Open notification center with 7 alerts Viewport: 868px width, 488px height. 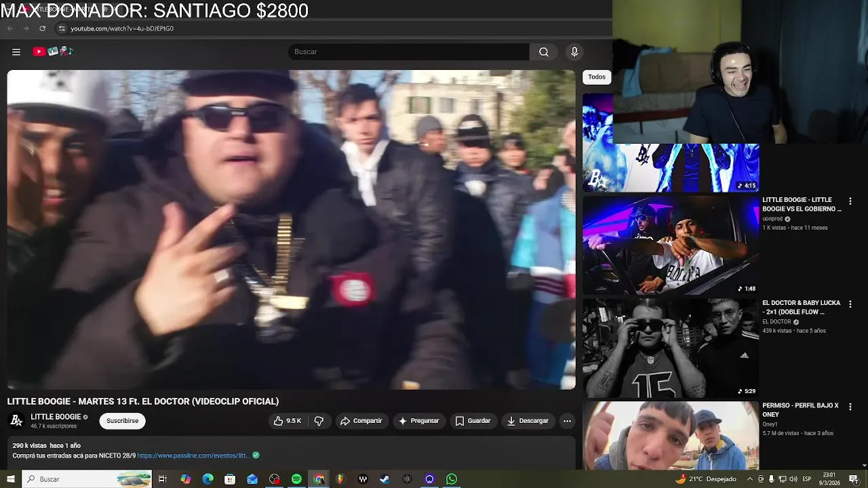coord(854,479)
